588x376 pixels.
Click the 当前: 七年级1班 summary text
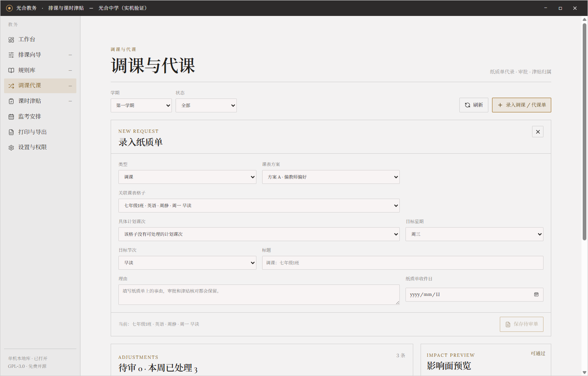159,324
